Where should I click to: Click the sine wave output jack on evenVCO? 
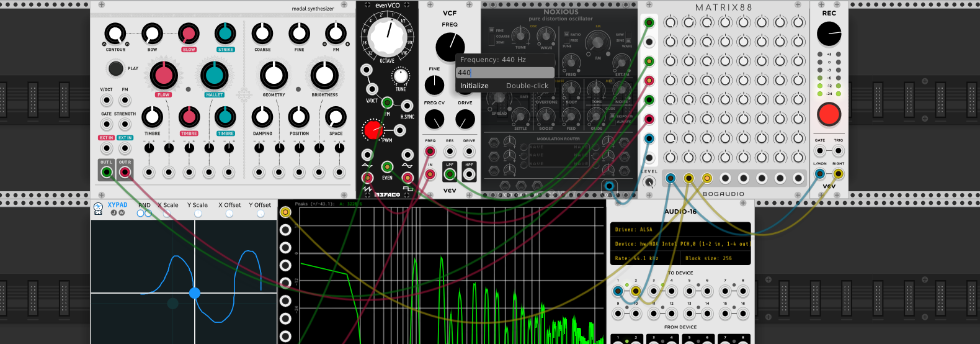click(408, 155)
